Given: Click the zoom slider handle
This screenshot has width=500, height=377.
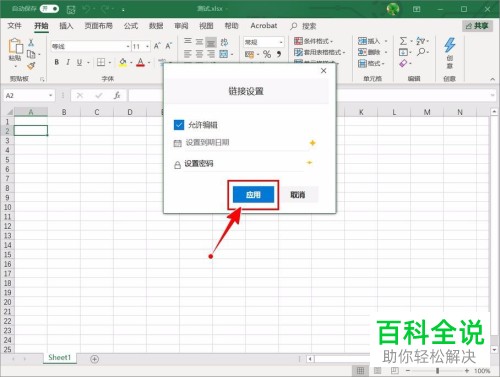Looking at the screenshot, I should 437,371.
